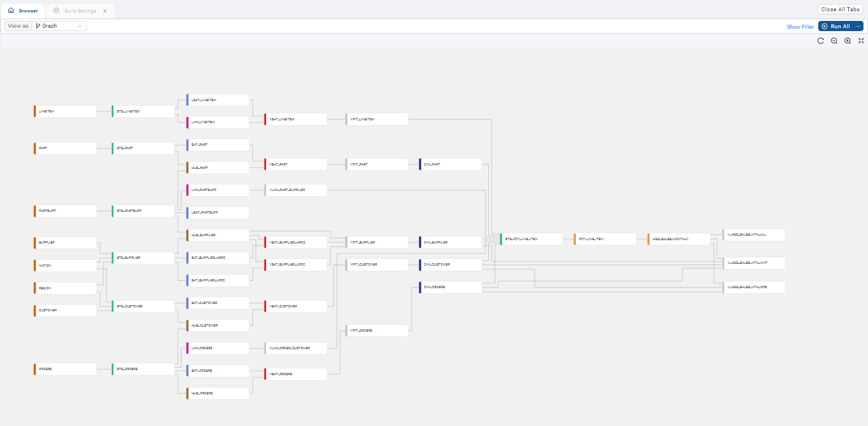Image resolution: width=868 pixels, height=426 pixels.
Task: Select the VLNK_ORDER_CUSTOMER node
Action: click(296, 348)
